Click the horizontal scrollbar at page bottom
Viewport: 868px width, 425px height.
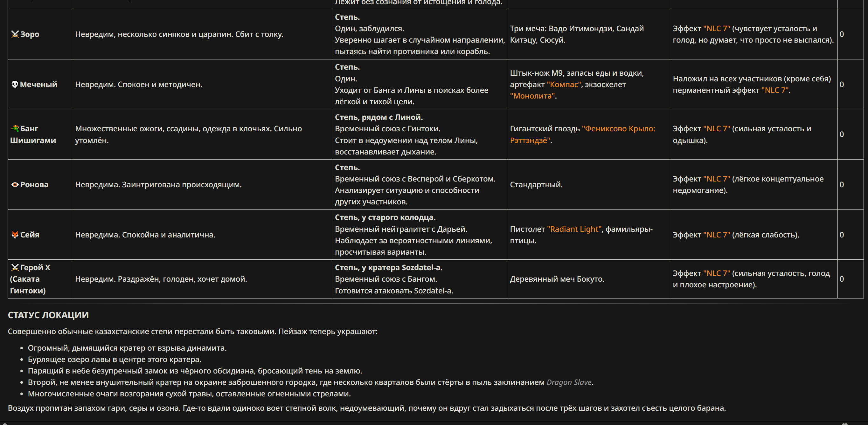click(x=434, y=424)
